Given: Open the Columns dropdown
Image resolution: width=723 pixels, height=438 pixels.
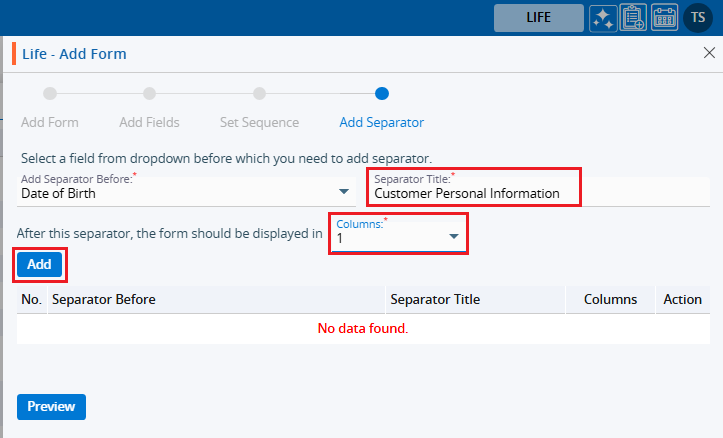Looking at the screenshot, I should [452, 236].
